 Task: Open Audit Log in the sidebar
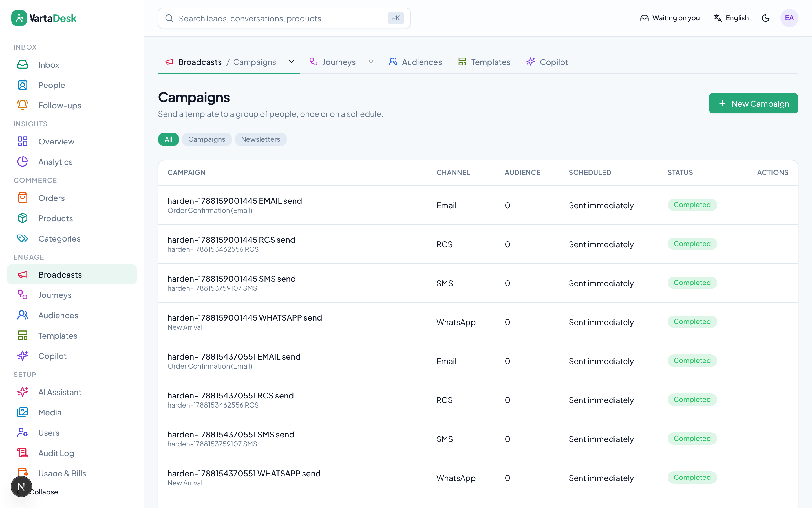pos(72,453)
